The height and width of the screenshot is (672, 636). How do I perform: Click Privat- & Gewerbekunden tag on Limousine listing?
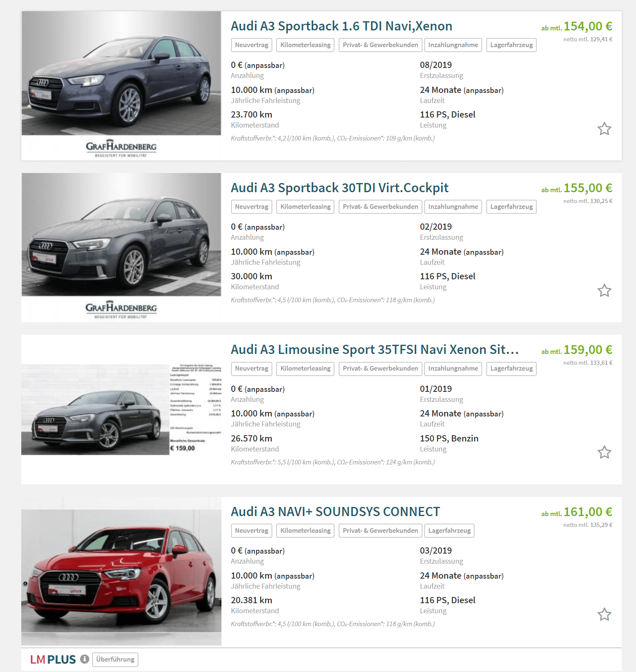coord(380,369)
